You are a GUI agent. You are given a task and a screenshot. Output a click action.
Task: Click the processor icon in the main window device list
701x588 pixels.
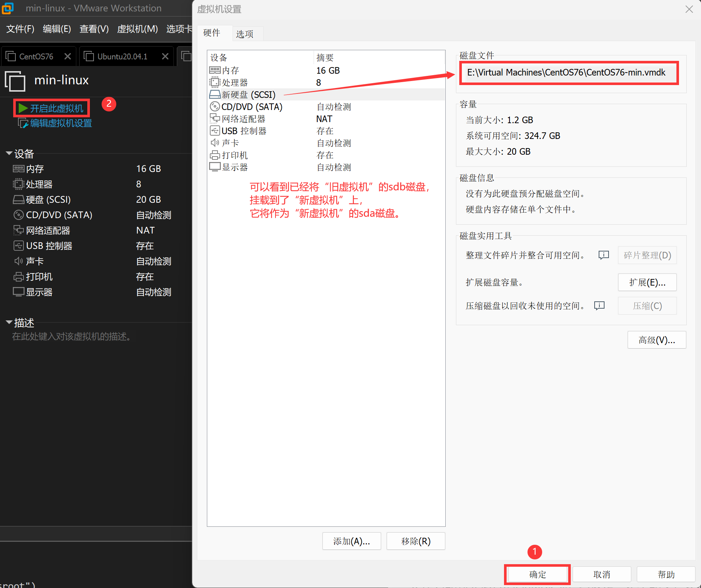18,184
